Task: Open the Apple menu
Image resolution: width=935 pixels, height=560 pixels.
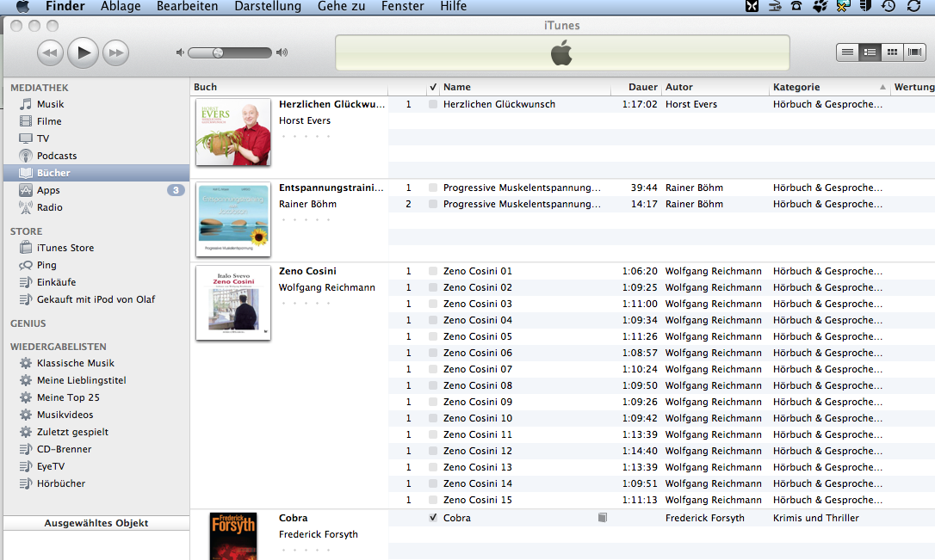Action: [22, 7]
